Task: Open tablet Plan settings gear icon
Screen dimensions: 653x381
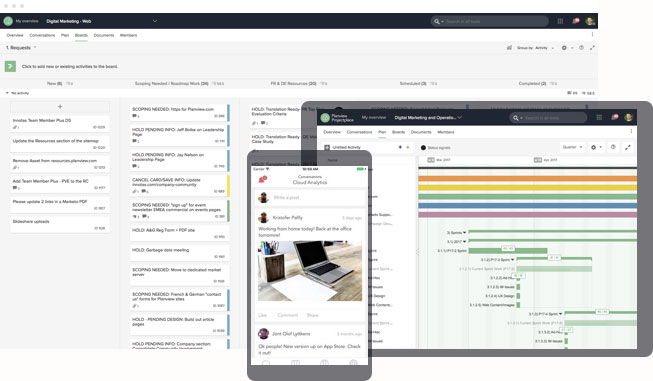Action: point(593,147)
